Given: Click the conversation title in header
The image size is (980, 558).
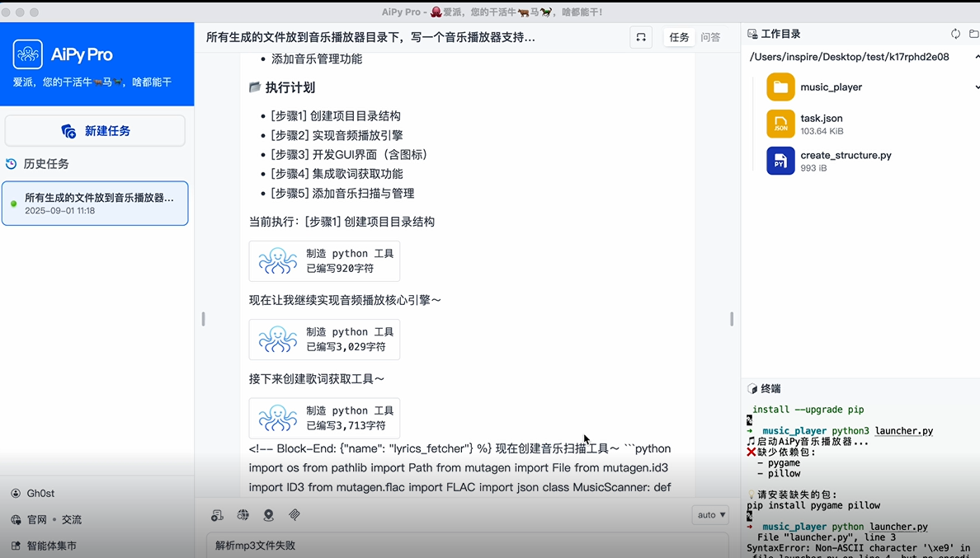Looking at the screenshot, I should click(370, 37).
